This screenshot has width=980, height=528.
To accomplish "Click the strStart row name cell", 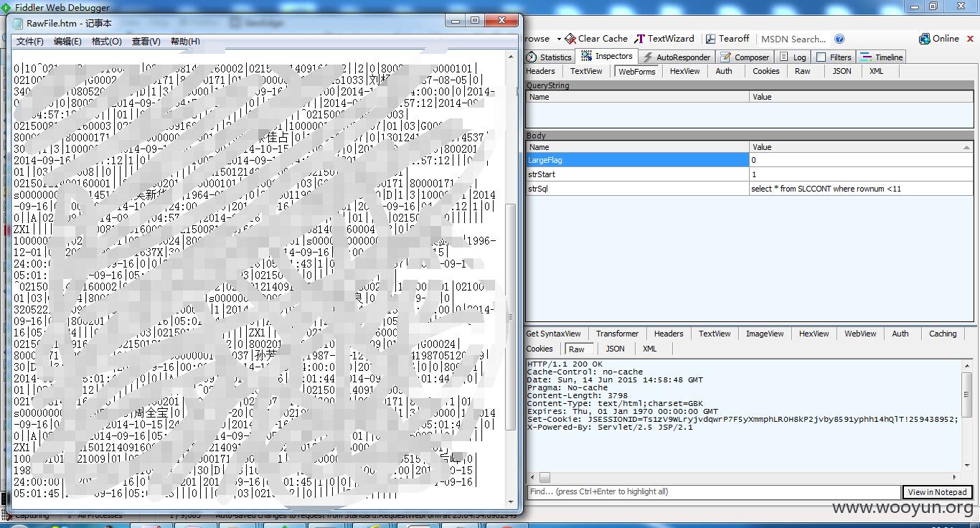I will tap(638, 174).
